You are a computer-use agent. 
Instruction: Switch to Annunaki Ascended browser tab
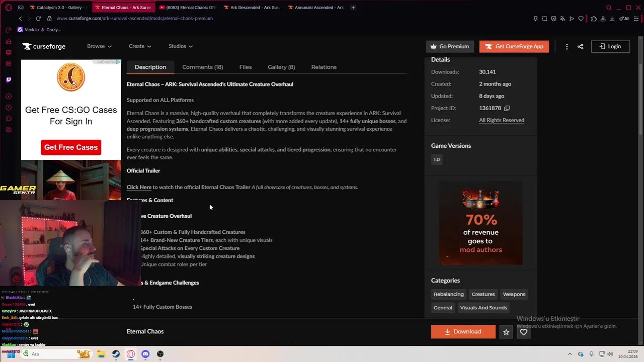click(x=316, y=8)
